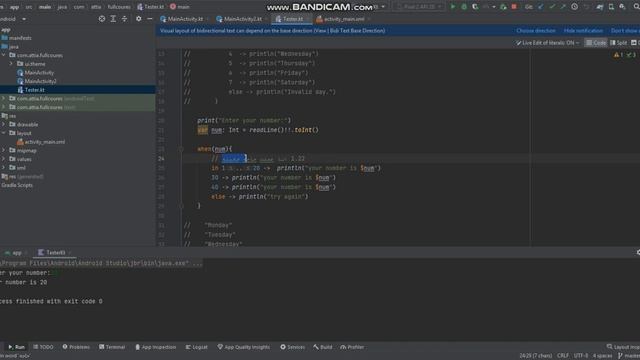Switch editor to Split view
This screenshot has height=360, width=640.
pos(619,42)
